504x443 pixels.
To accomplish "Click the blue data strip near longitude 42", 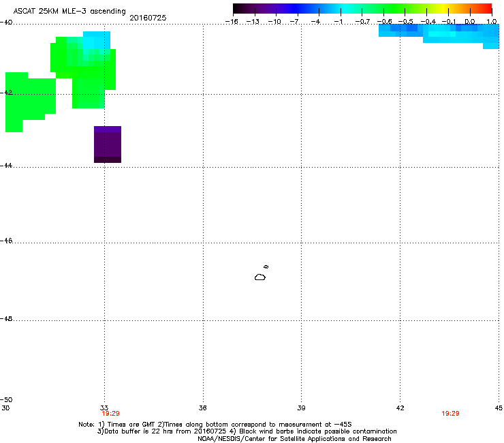I will [x=439, y=35].
